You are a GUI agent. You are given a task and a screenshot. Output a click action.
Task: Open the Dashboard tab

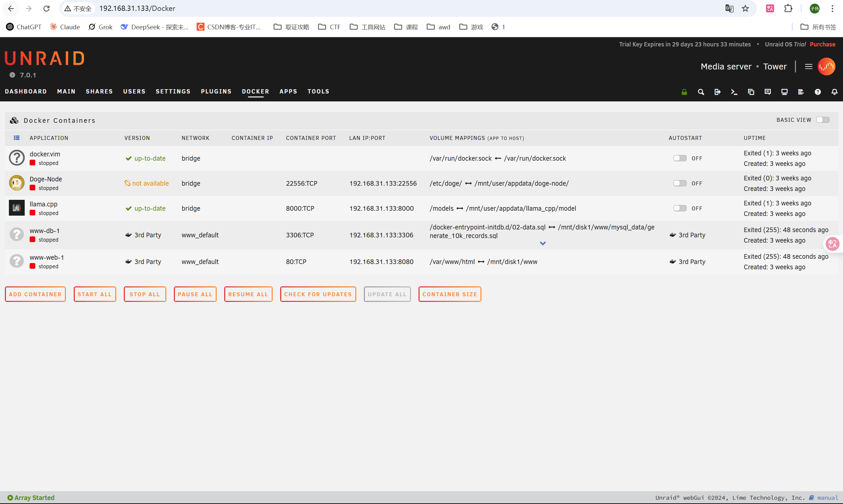pos(26,92)
